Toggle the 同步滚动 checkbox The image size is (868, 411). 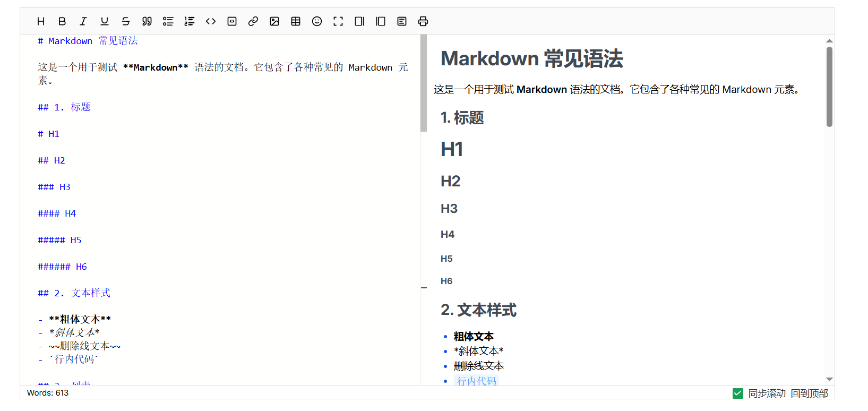click(x=738, y=393)
